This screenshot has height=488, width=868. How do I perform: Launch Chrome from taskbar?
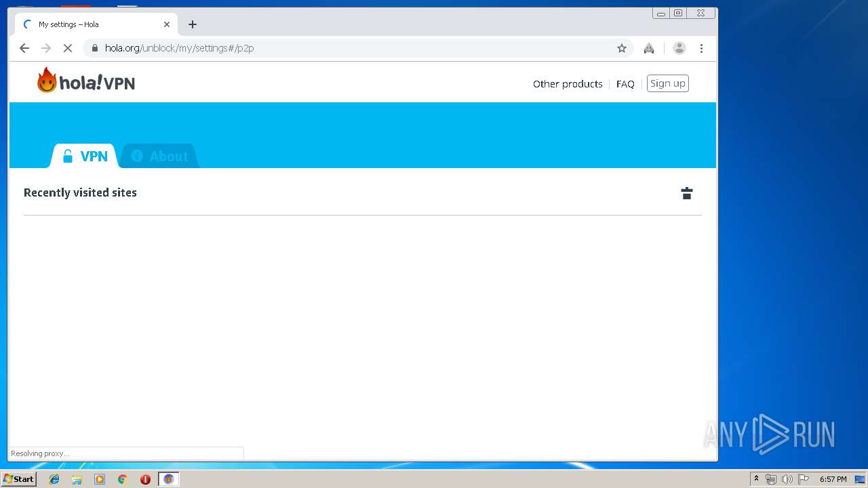(122, 479)
